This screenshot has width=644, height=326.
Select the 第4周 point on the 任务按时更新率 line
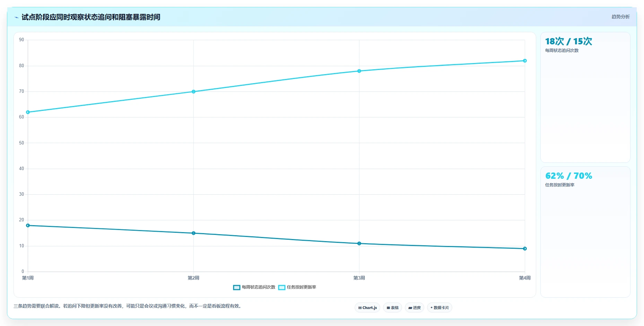[x=525, y=61]
